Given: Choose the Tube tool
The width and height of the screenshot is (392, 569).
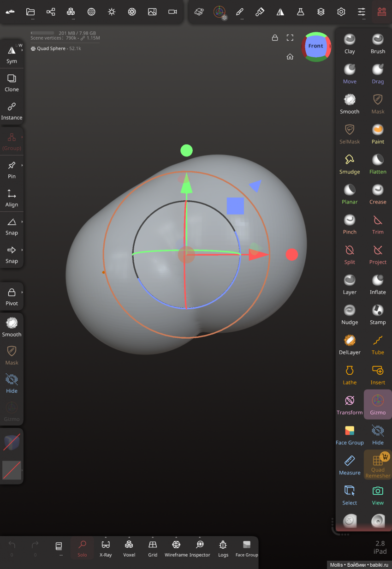Looking at the screenshot, I should (x=378, y=345).
